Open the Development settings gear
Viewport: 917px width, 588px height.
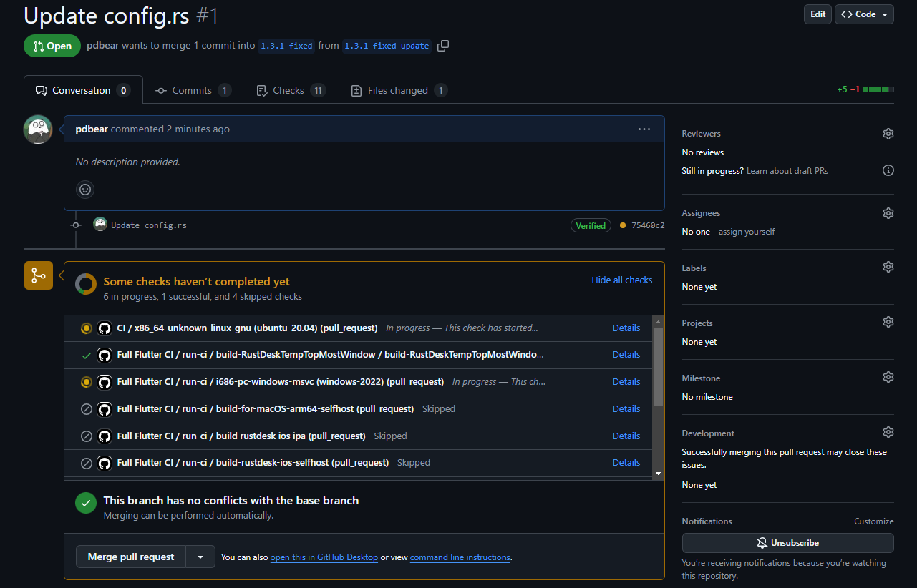coord(888,432)
